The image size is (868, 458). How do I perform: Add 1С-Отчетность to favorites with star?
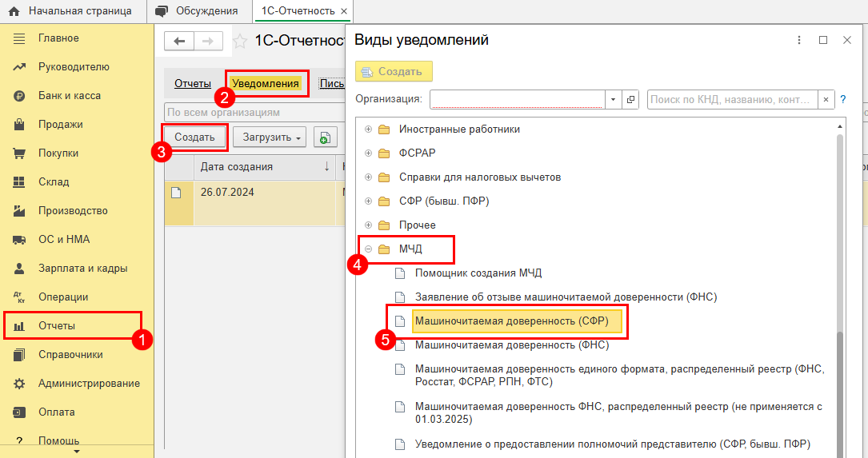[240, 41]
